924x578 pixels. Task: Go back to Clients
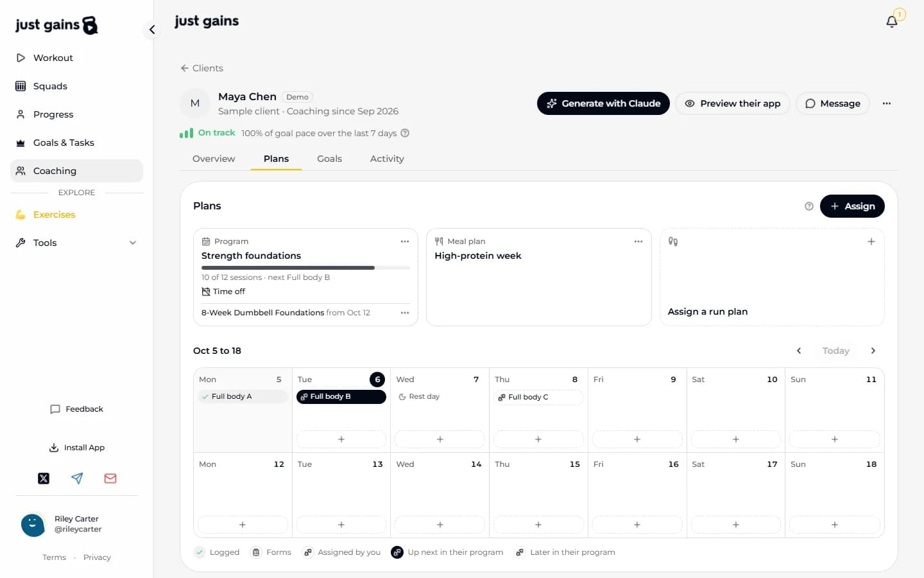(201, 68)
